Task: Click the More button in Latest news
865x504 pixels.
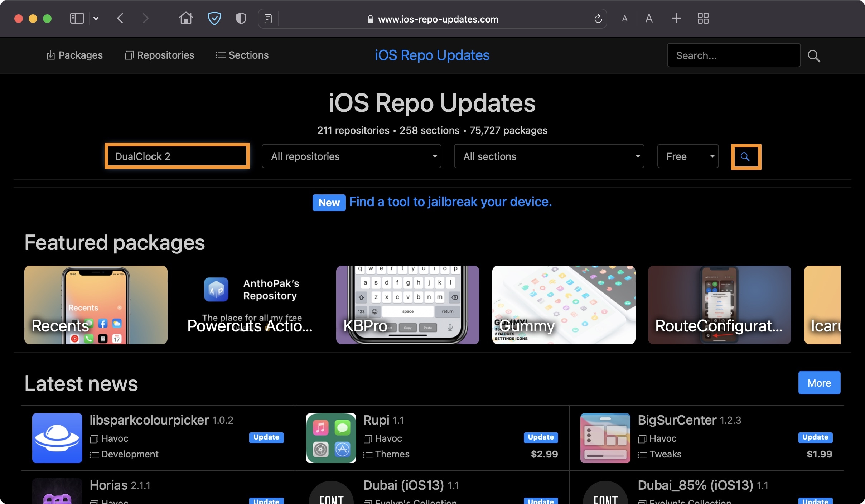Action: click(819, 383)
